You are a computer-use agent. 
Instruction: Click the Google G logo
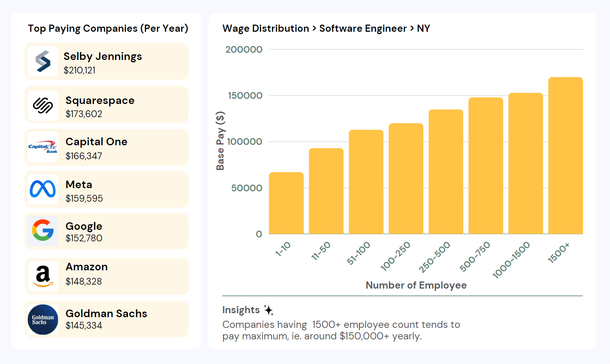(43, 231)
